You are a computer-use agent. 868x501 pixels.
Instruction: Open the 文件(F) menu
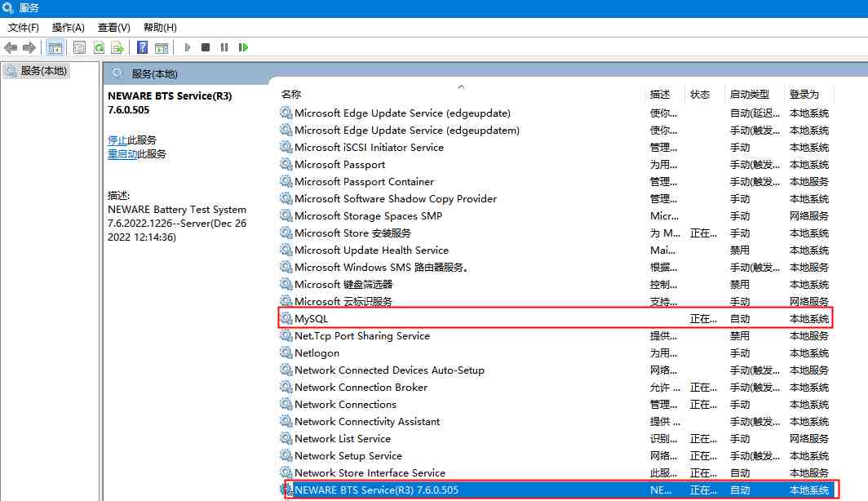pos(23,28)
